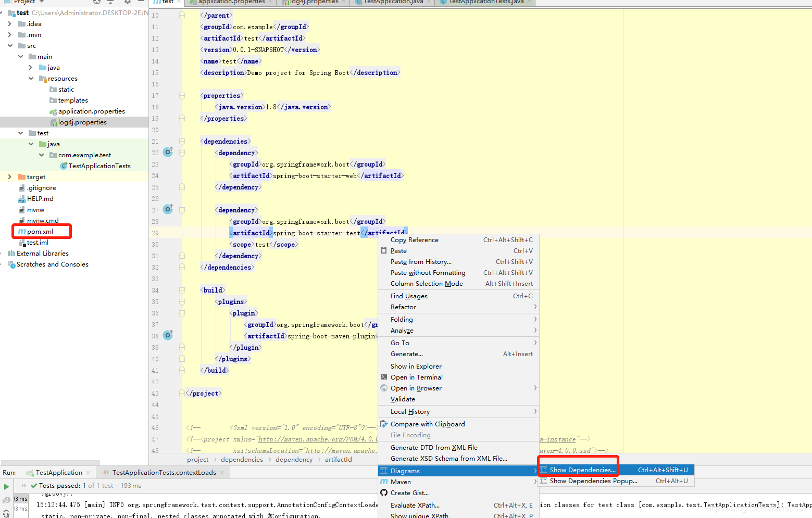This screenshot has width=812, height=518.
Task: Click the GitHub icon next to Create Gist
Action: coord(384,493)
